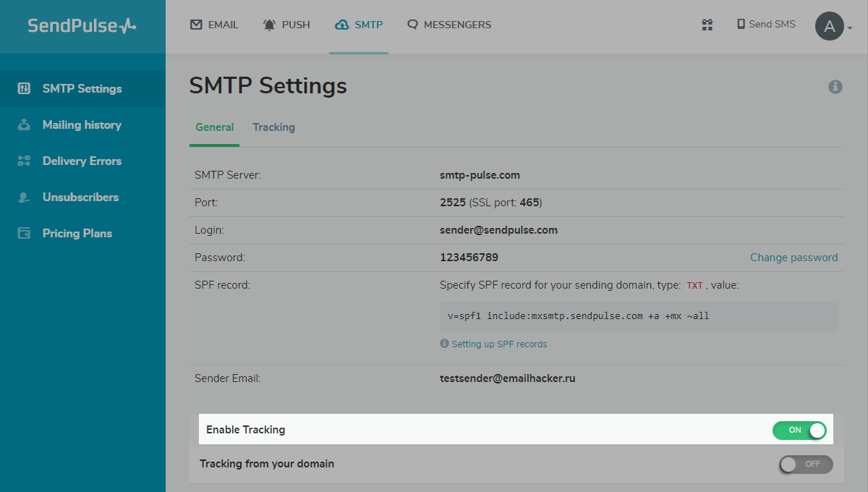Viewport: 868px width, 492px height.
Task: Click the Pricing Plans sidebar icon
Action: click(24, 233)
